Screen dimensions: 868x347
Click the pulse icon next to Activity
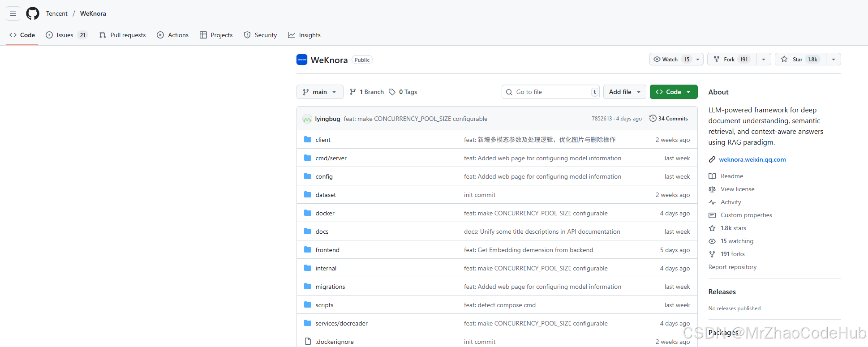pos(712,202)
